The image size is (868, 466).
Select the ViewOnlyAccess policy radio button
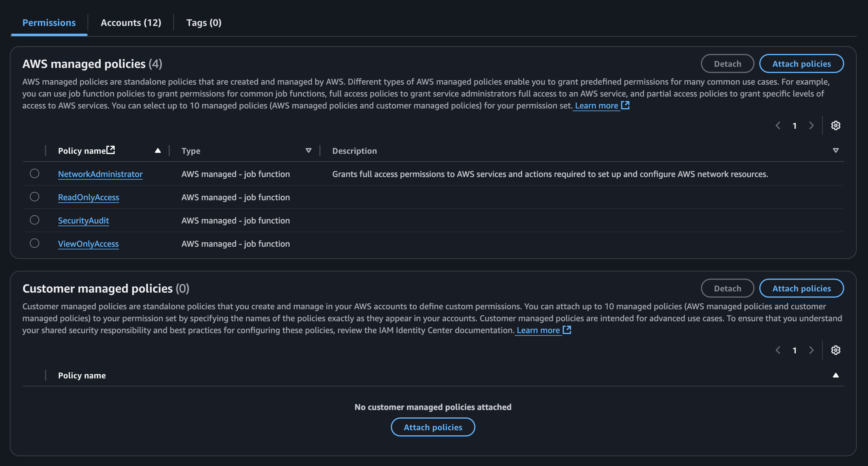coord(34,243)
